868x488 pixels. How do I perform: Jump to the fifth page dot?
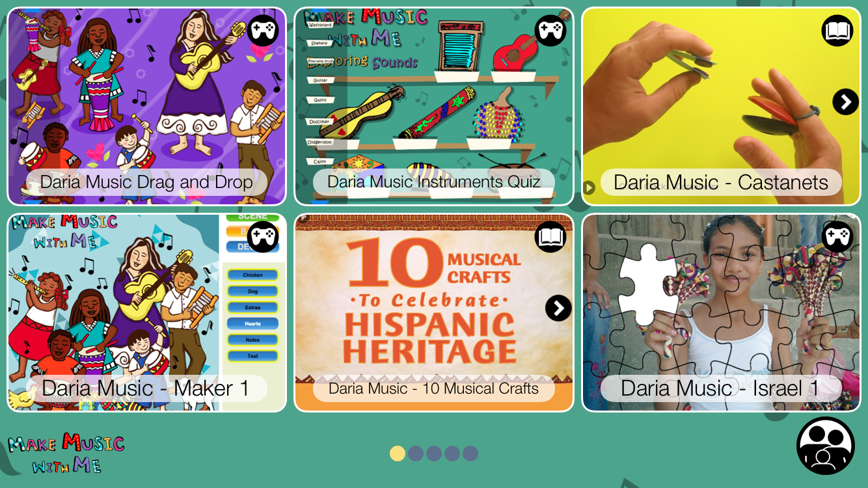pos(470,454)
